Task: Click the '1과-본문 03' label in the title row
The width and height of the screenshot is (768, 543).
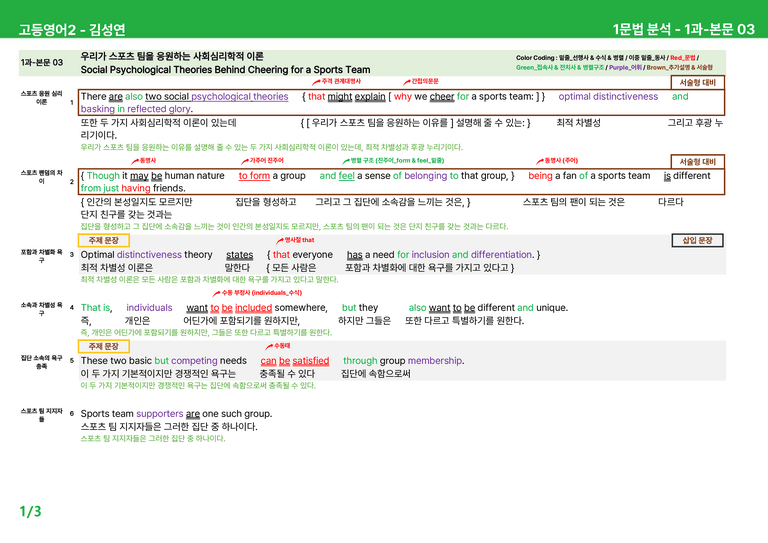Action: pos(42,62)
